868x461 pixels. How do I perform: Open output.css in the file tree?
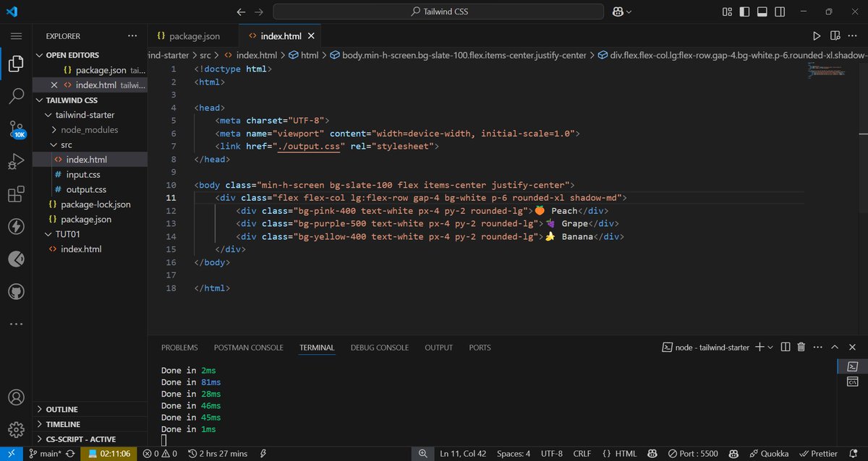(86, 189)
